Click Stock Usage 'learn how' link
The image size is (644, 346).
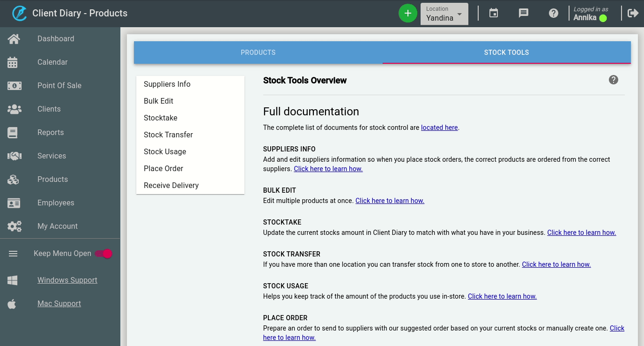502,296
